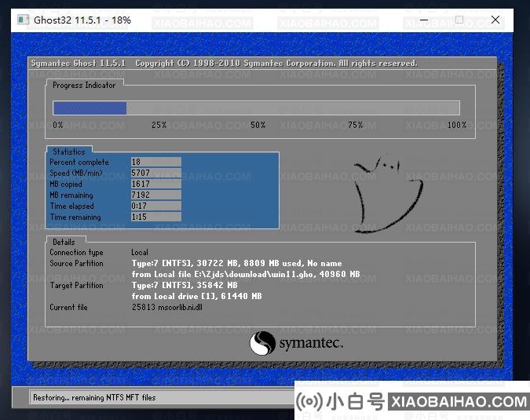Click the Statistics group label
The height and width of the screenshot is (420, 530).
69,152
